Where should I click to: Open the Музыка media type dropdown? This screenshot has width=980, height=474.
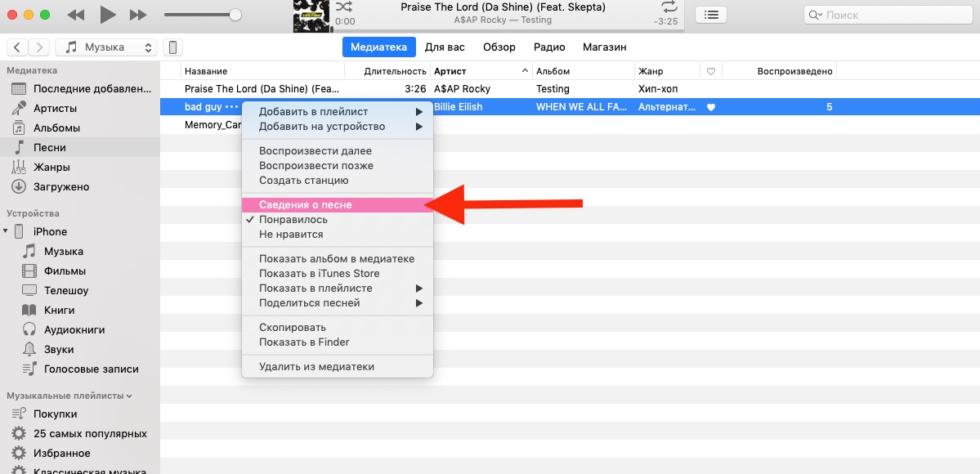pos(106,47)
